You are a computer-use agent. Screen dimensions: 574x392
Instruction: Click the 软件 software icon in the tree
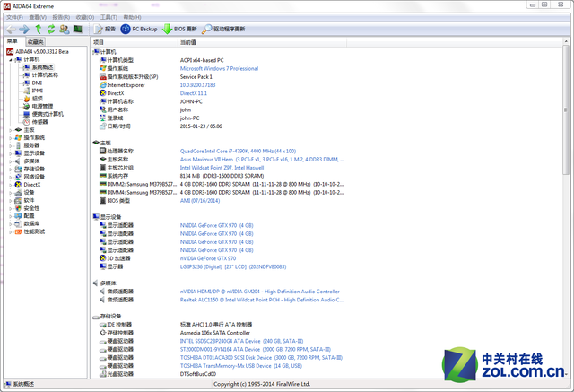18,201
